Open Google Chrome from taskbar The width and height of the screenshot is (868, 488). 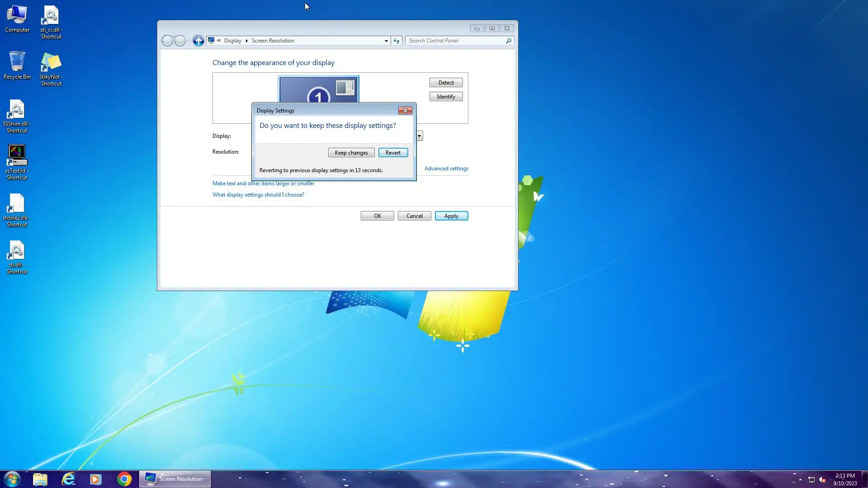(x=124, y=479)
